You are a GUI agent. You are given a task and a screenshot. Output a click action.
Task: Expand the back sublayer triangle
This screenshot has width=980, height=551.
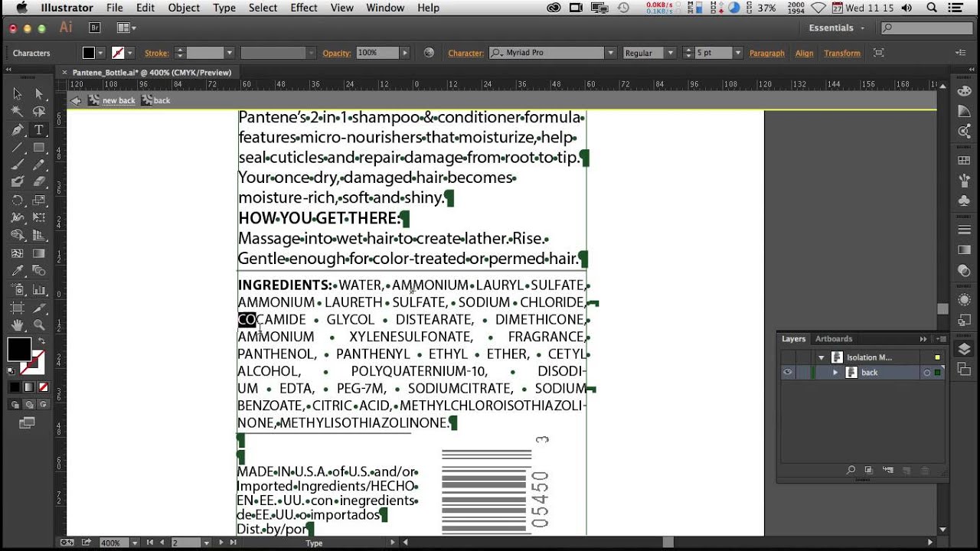coord(835,373)
